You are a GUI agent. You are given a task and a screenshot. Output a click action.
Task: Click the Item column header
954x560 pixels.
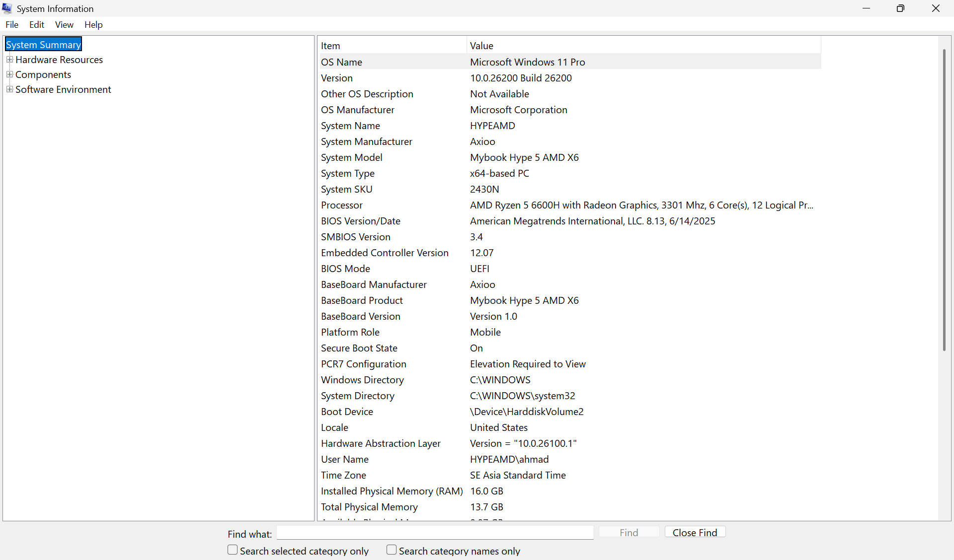pyautogui.click(x=392, y=46)
